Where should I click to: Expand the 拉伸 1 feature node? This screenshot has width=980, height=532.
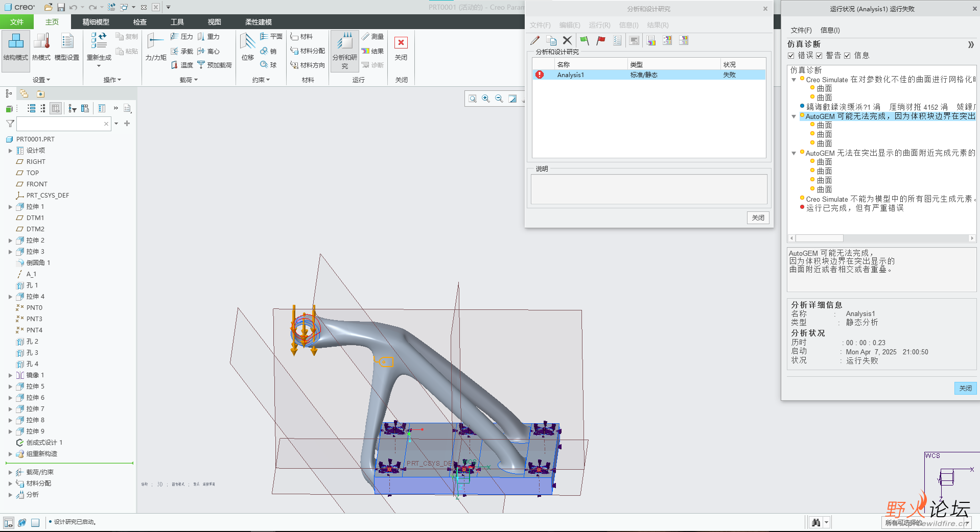coord(10,207)
